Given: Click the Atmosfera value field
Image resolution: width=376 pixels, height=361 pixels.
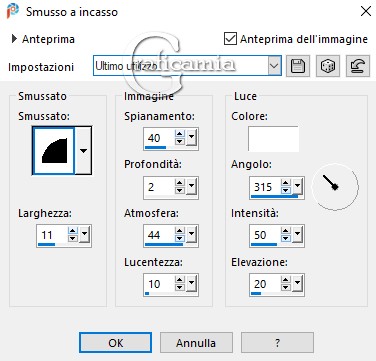Looking at the screenshot, I should 159,235.
